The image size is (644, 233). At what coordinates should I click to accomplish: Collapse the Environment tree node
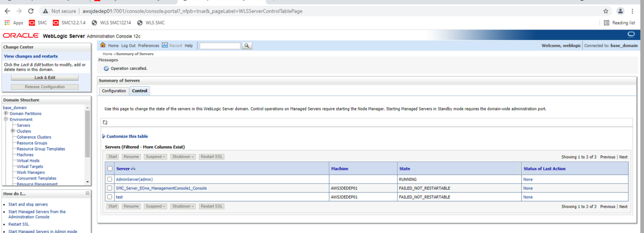(x=6, y=119)
